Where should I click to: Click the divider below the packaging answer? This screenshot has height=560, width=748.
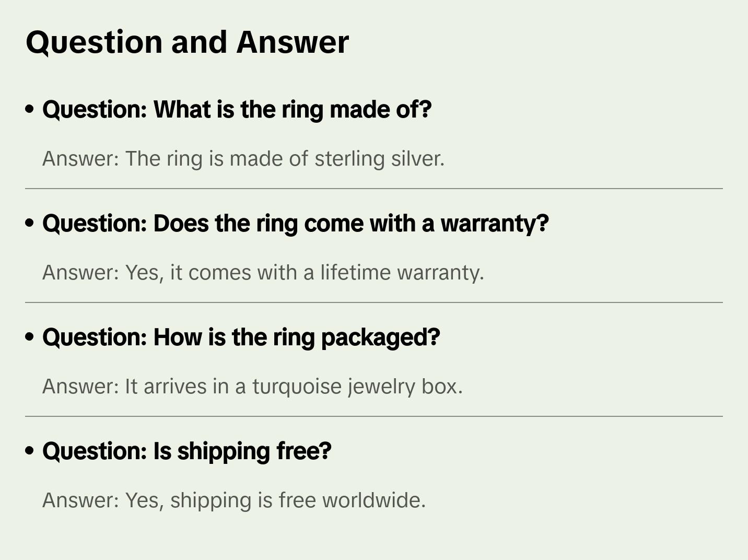pos(374,416)
